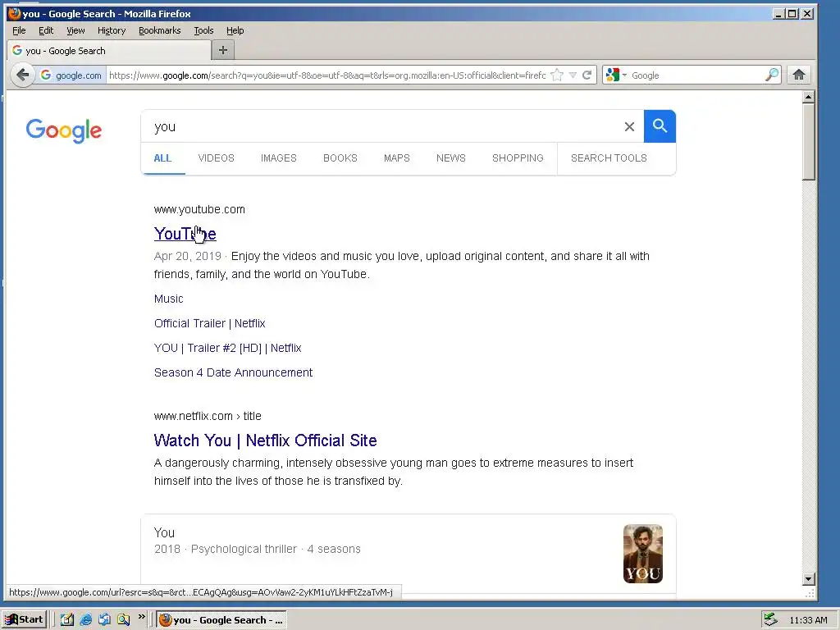Open the Windows Start menu

[x=24, y=620]
